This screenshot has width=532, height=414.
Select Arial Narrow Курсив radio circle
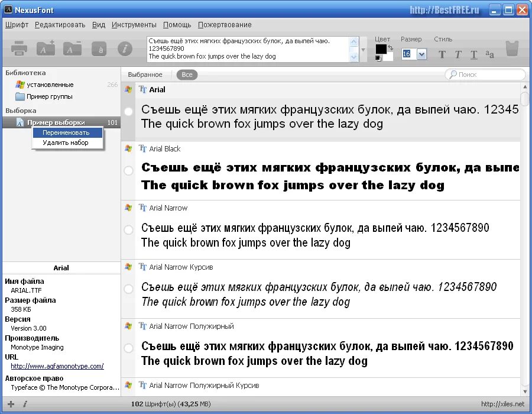(x=128, y=289)
